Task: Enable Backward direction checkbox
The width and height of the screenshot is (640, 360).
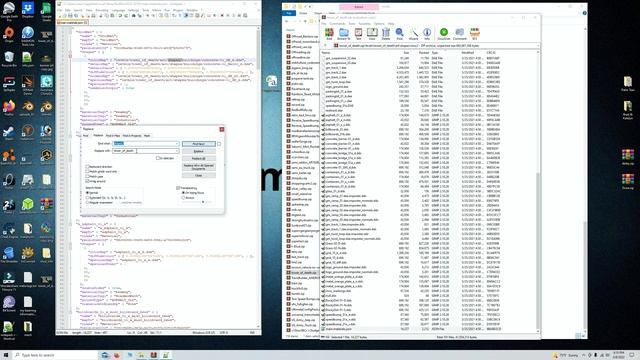Action: tap(87, 167)
